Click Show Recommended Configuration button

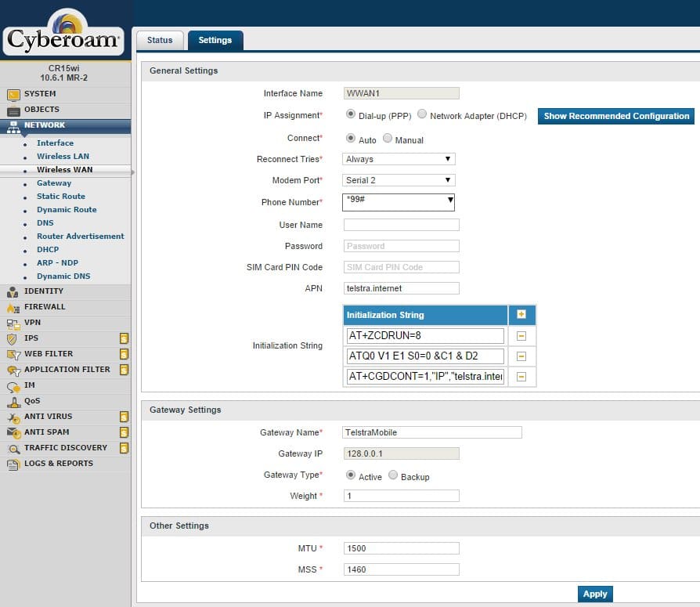[616, 116]
